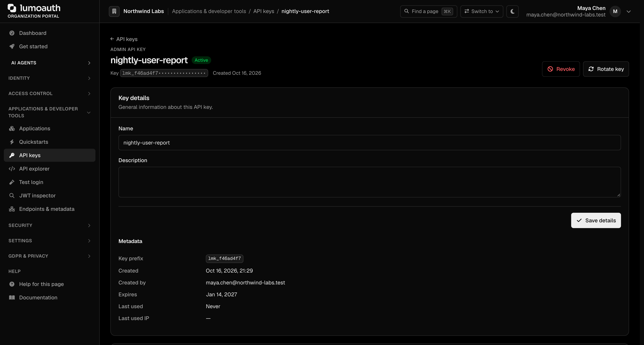Click the API keys key icon
644x345 pixels.
[12, 155]
